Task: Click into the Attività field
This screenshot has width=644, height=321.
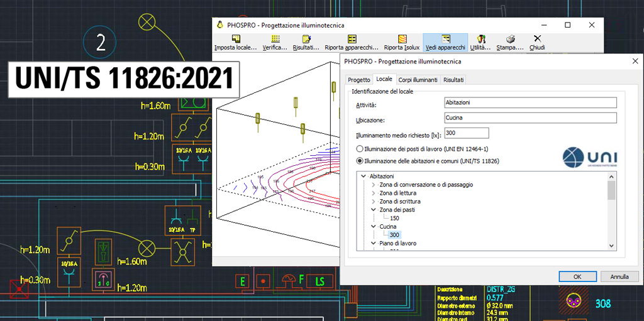Action: pos(531,102)
